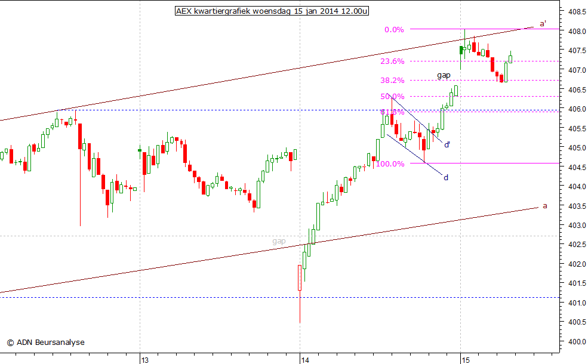The image size is (588, 364).
Task: Click date label 13 on time axis
Action: 144,360
